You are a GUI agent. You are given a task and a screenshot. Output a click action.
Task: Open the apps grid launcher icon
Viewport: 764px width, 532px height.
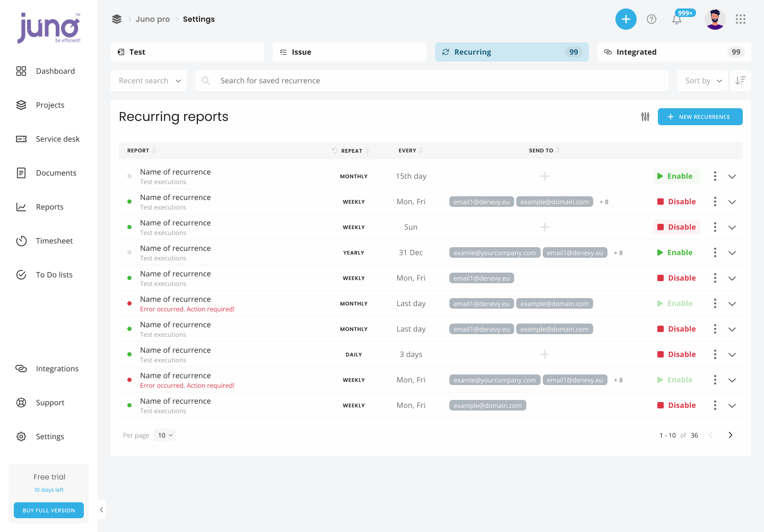pyautogui.click(x=741, y=19)
